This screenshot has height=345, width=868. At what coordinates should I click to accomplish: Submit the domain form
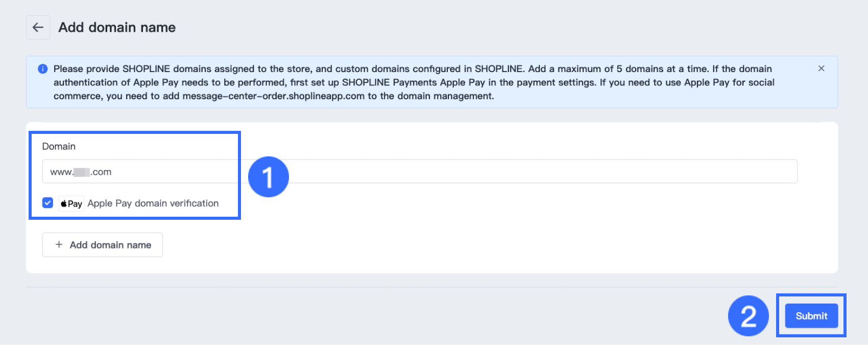811,316
